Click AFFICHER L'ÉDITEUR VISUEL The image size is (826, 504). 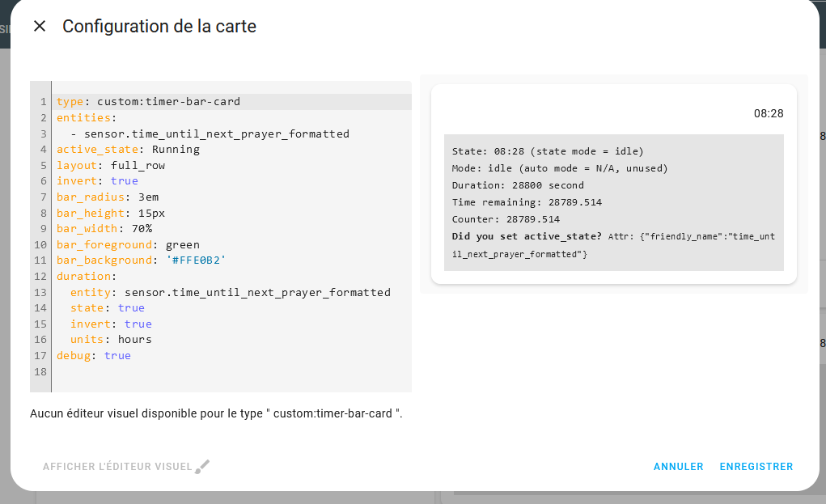click(117, 467)
